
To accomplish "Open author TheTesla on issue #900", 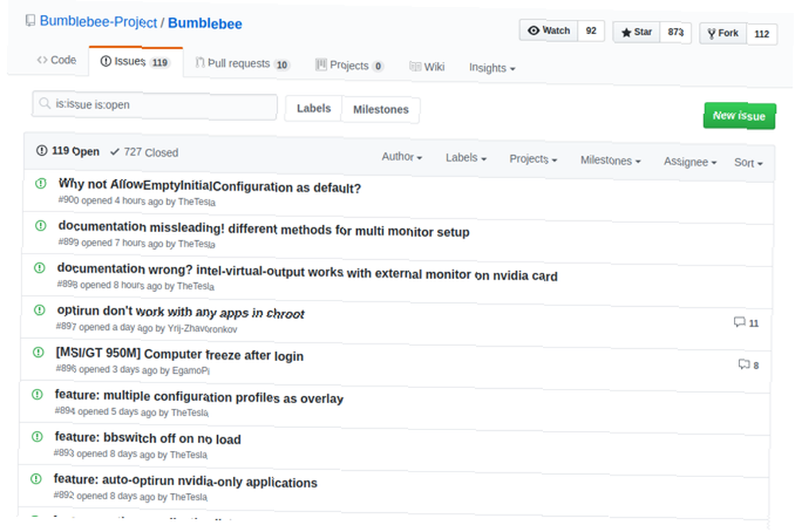I will click(x=196, y=202).
